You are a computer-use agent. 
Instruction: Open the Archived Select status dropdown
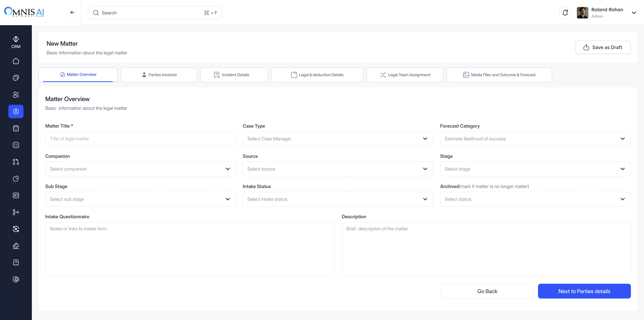coord(535,199)
